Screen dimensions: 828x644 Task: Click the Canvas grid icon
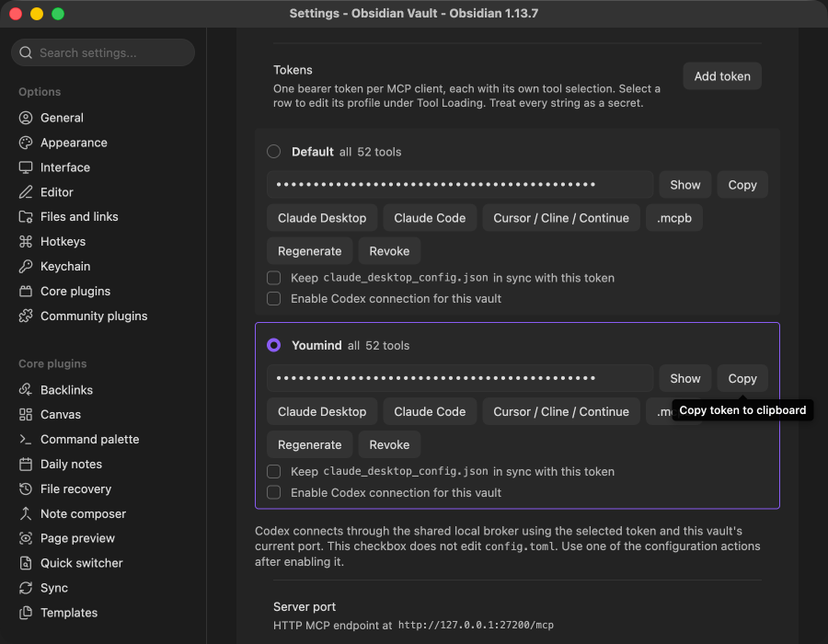26,414
